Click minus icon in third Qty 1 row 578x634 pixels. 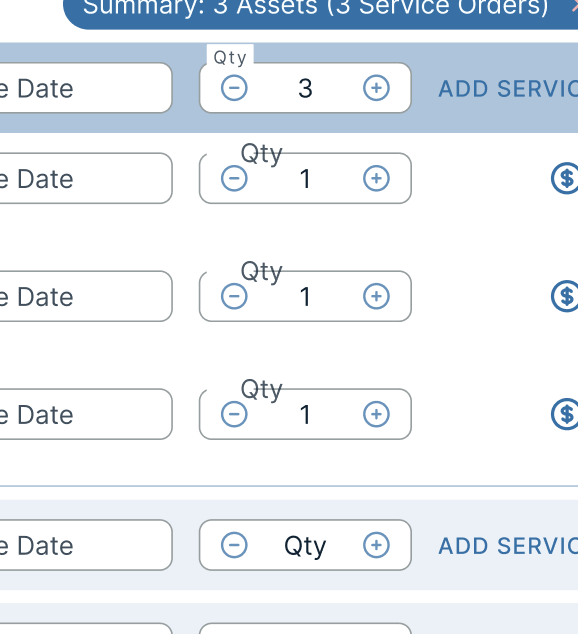click(x=234, y=414)
